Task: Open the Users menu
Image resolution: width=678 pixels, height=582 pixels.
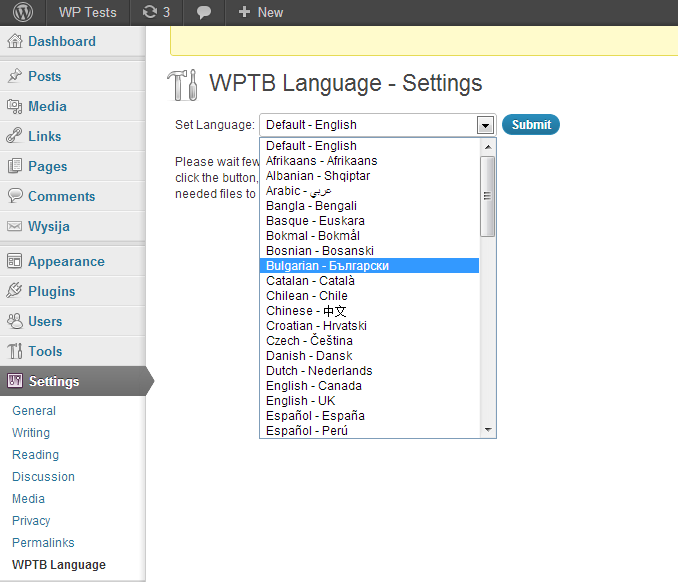Action: pyautogui.click(x=45, y=321)
